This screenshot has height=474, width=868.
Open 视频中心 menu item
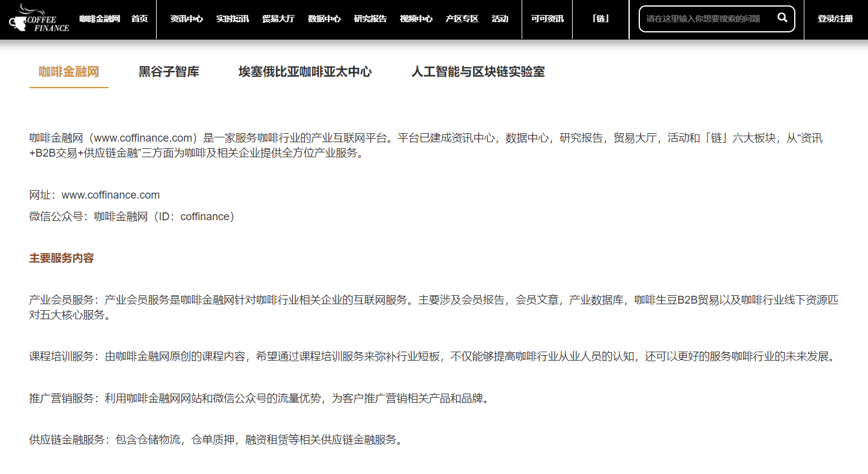416,19
